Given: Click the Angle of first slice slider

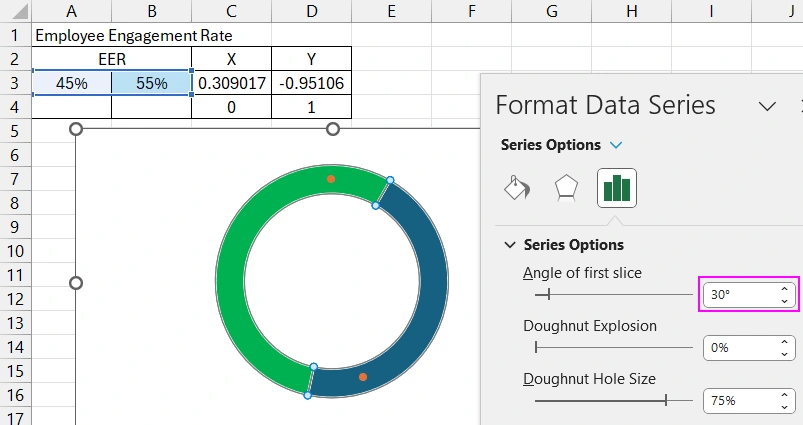Looking at the screenshot, I should 612,295.
